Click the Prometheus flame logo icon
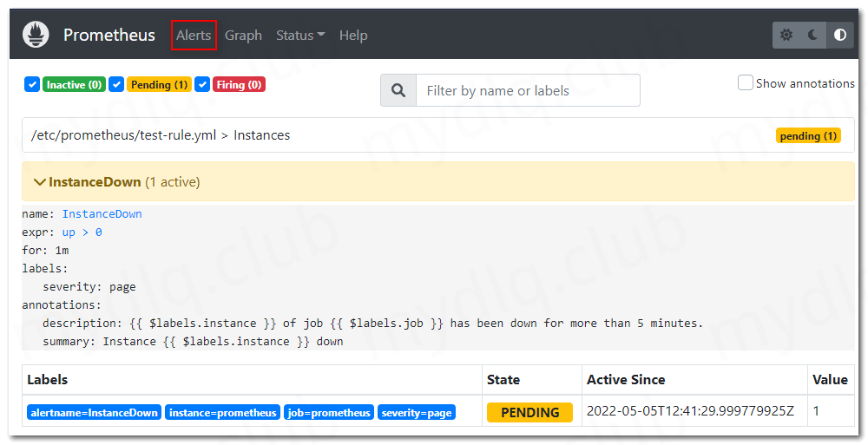This screenshot has width=868, height=445. 36,35
